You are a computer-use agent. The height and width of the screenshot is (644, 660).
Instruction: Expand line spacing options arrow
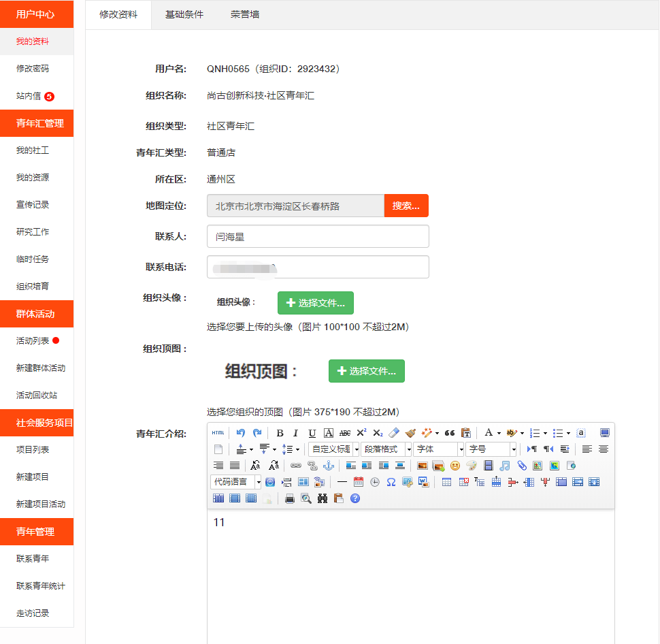[x=297, y=449]
